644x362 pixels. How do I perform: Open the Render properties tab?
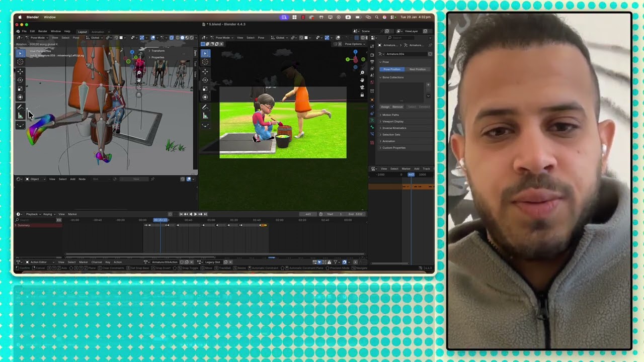click(x=372, y=55)
